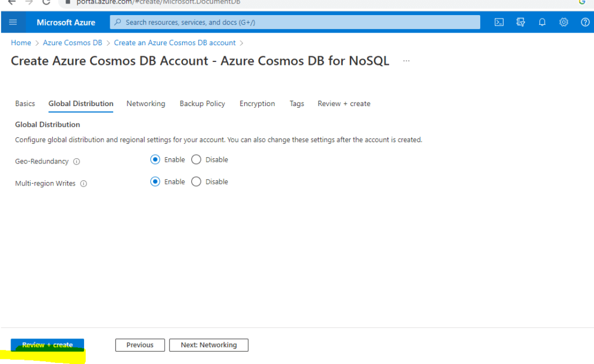
Task: Disable Geo-Redundancy
Action: click(x=196, y=159)
